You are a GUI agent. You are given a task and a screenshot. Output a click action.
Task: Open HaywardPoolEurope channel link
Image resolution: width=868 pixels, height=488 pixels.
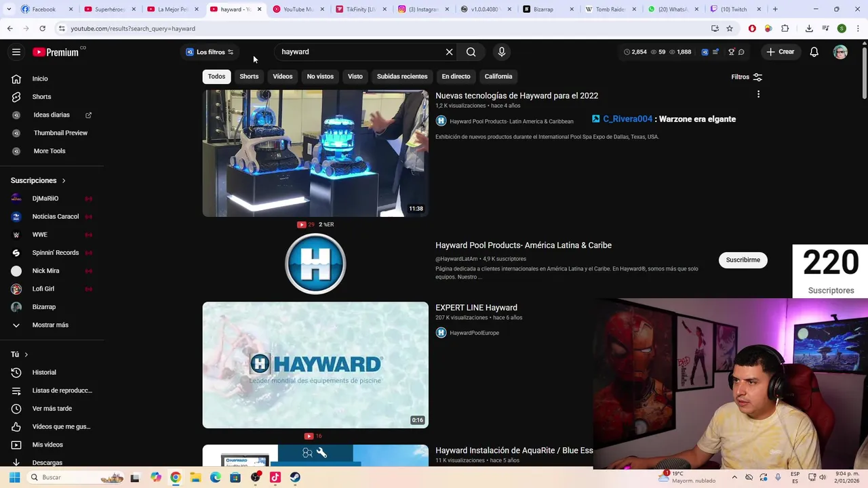tap(474, 333)
